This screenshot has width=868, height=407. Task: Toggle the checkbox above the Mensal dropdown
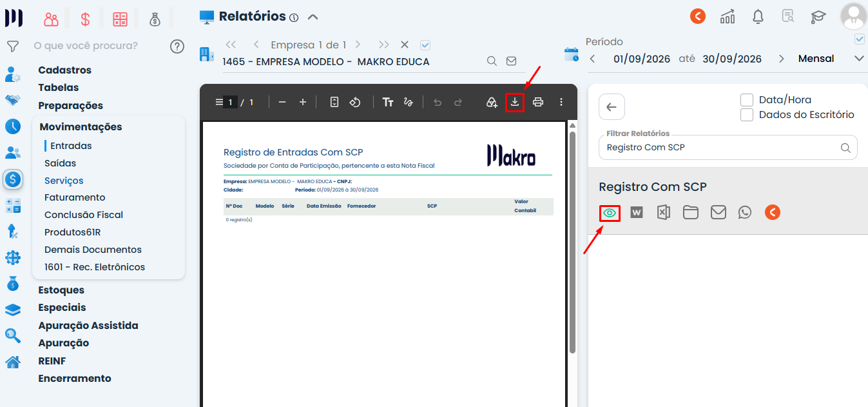click(859, 39)
